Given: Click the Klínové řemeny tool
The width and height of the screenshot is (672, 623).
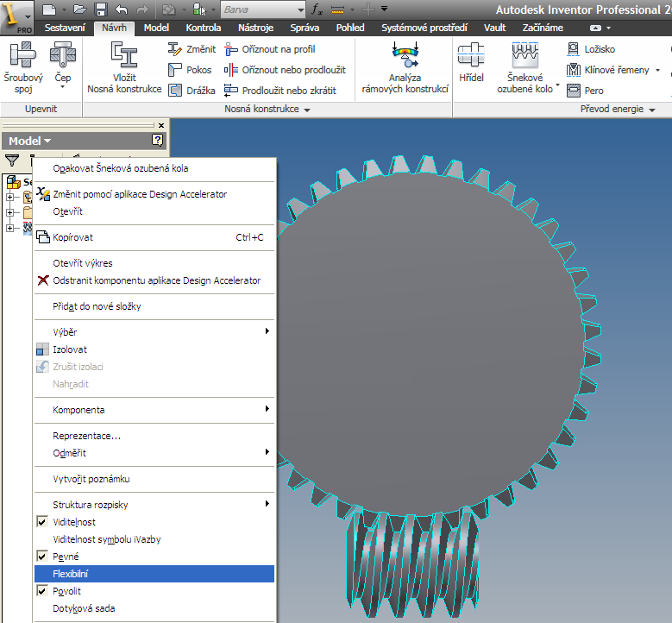Looking at the screenshot, I should pos(607,70).
